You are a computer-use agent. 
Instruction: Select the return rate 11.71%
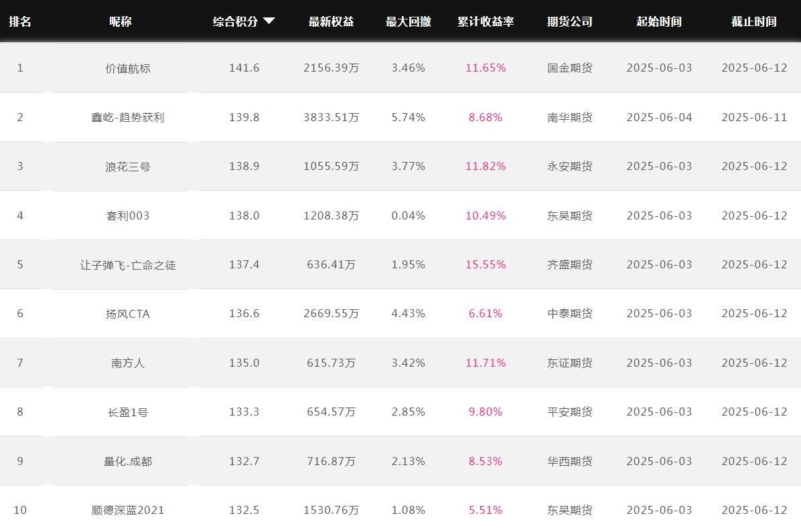coord(486,363)
